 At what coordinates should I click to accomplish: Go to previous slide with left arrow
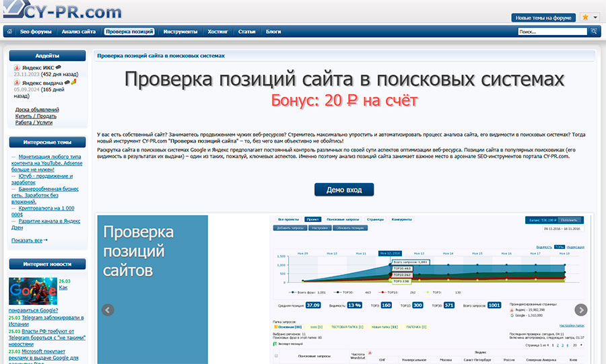tap(108, 310)
